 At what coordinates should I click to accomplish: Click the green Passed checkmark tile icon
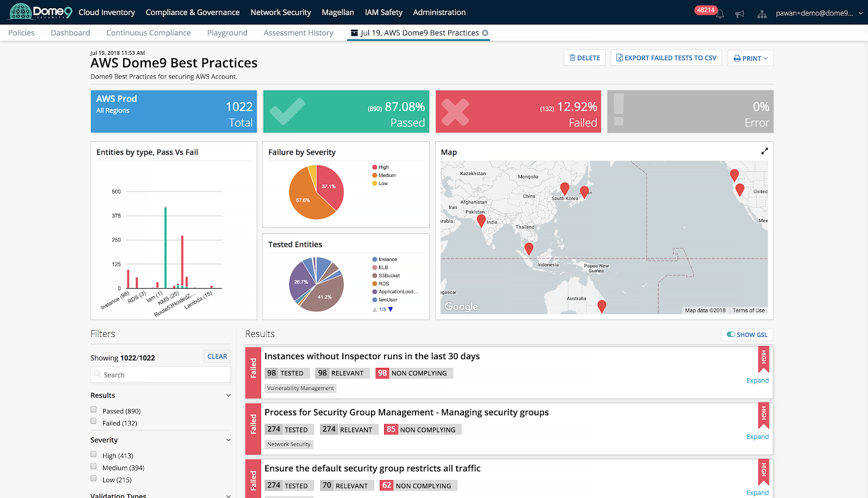pos(288,111)
